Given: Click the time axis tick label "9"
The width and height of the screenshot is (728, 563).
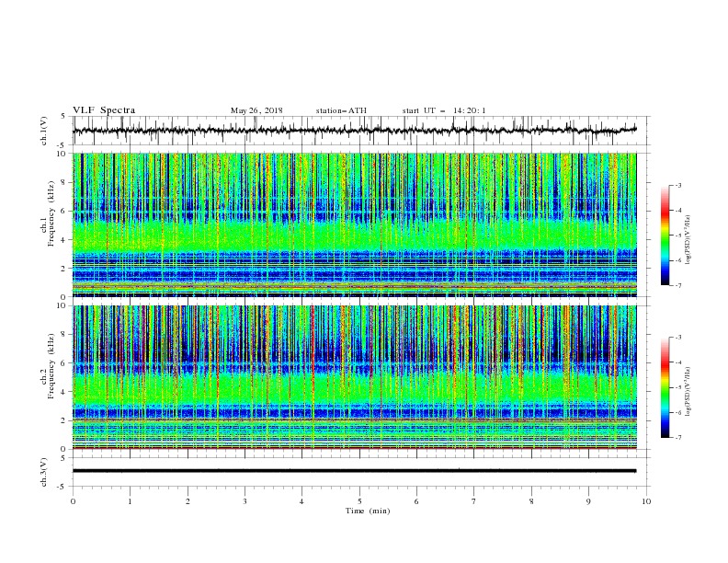Looking at the screenshot, I should (588, 501).
